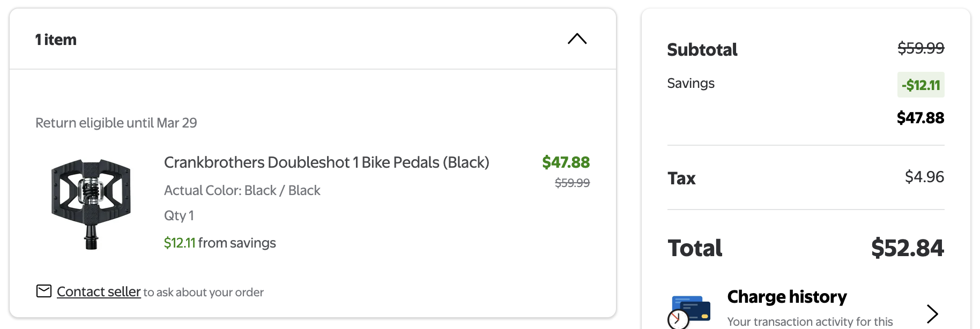Click the Qty 1 text
Image resolution: width=980 pixels, height=329 pixels.
(x=179, y=215)
